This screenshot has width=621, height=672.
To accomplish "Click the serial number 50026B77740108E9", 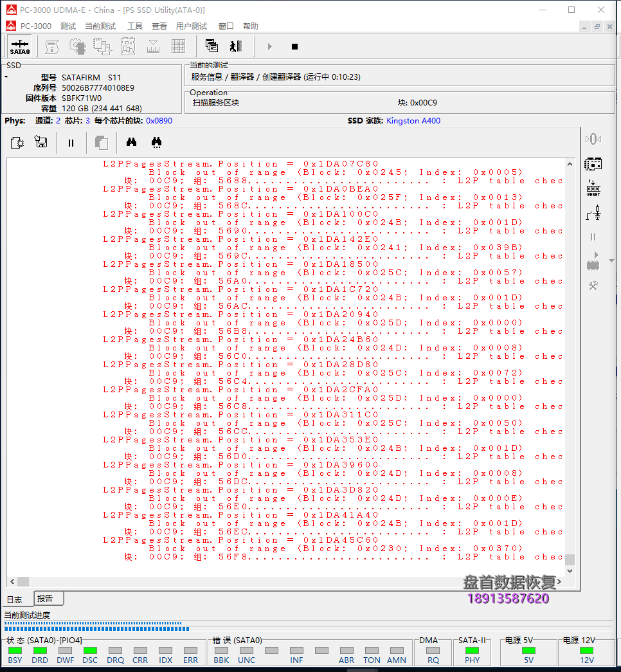I will 98,88.
